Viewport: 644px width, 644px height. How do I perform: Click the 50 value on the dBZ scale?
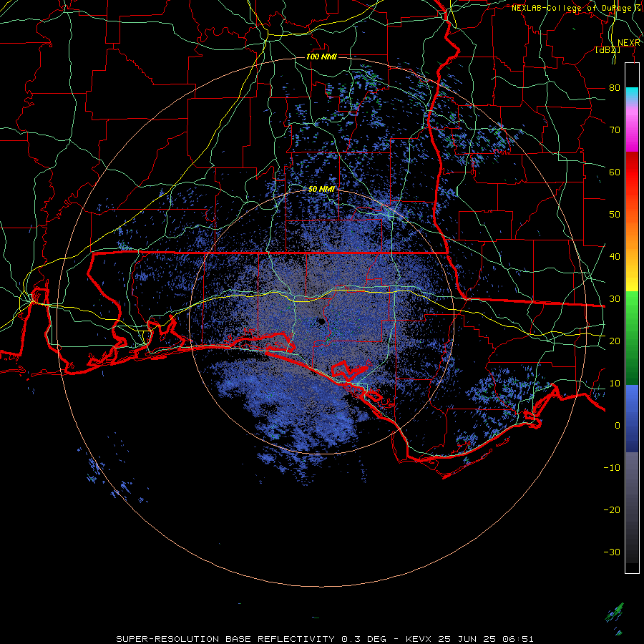coord(615,215)
